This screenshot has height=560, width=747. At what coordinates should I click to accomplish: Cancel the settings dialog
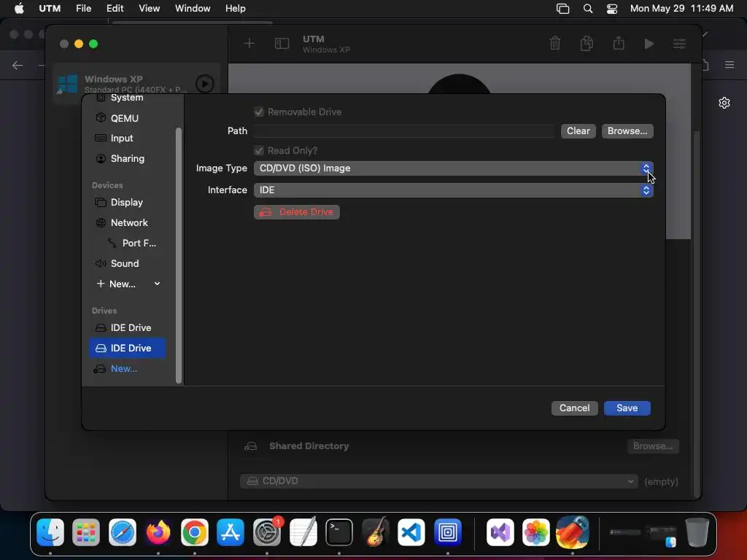(x=575, y=408)
